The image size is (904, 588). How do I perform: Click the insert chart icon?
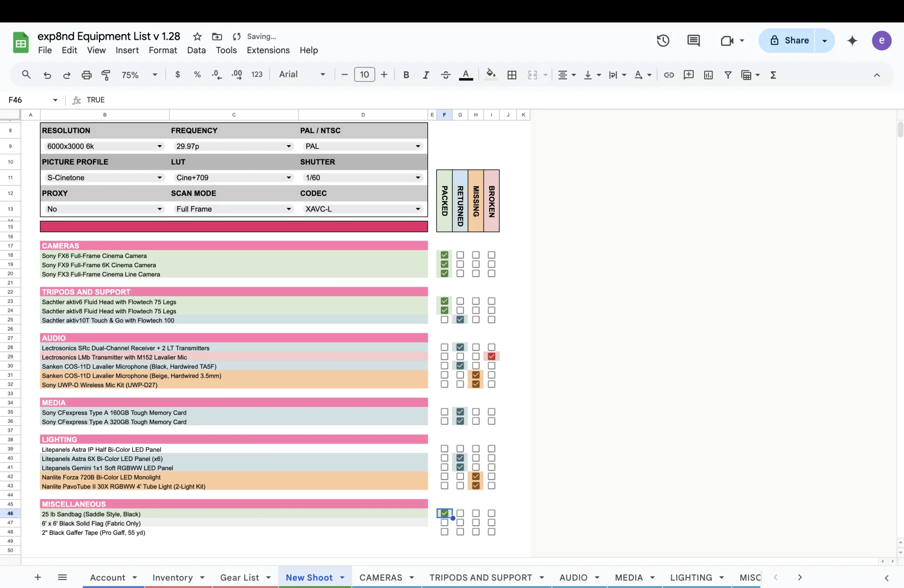pyautogui.click(x=708, y=75)
